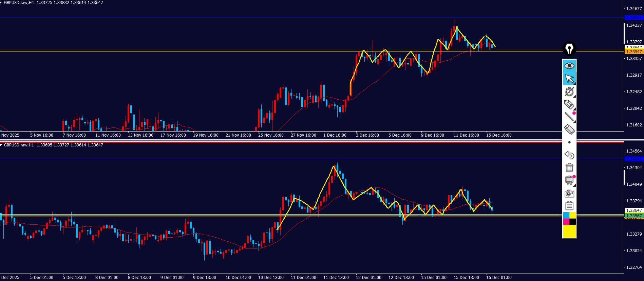Click the large yellow current color box
Image resolution: width=644 pixels, height=281 pixels.
click(x=569, y=231)
